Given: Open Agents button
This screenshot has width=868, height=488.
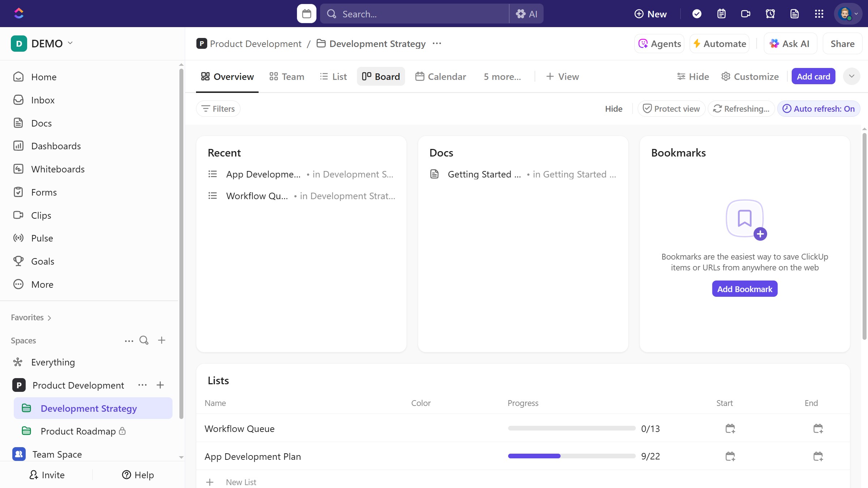Looking at the screenshot, I should (x=659, y=44).
